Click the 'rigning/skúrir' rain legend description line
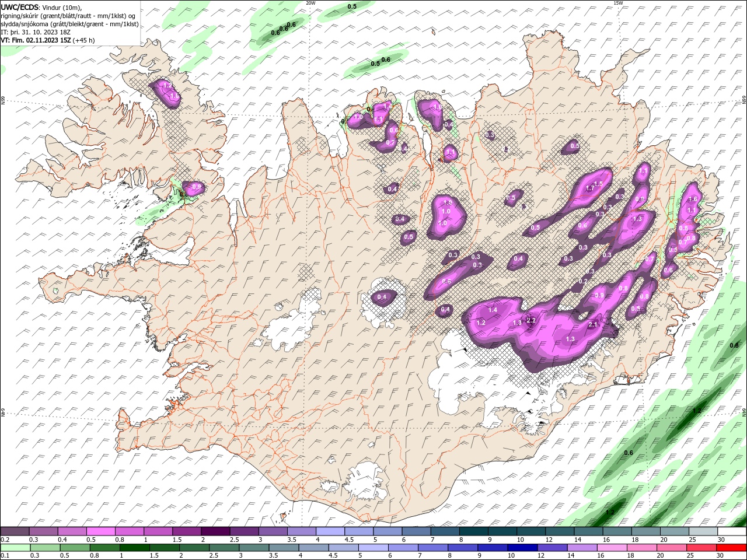This screenshot has height=560, width=747. [68, 16]
